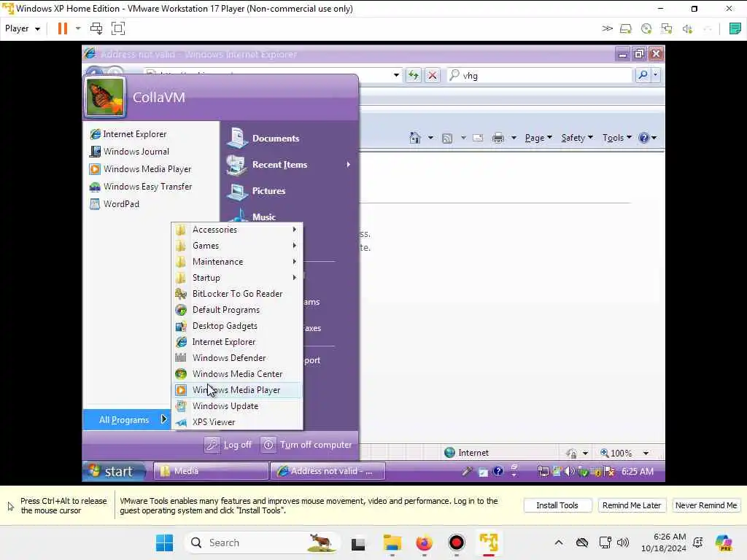Click the security flag tray icon
747x560 pixels.
pyautogui.click(x=609, y=472)
